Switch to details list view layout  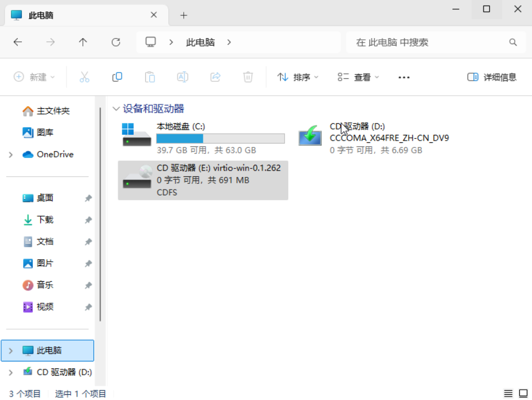[508, 394]
